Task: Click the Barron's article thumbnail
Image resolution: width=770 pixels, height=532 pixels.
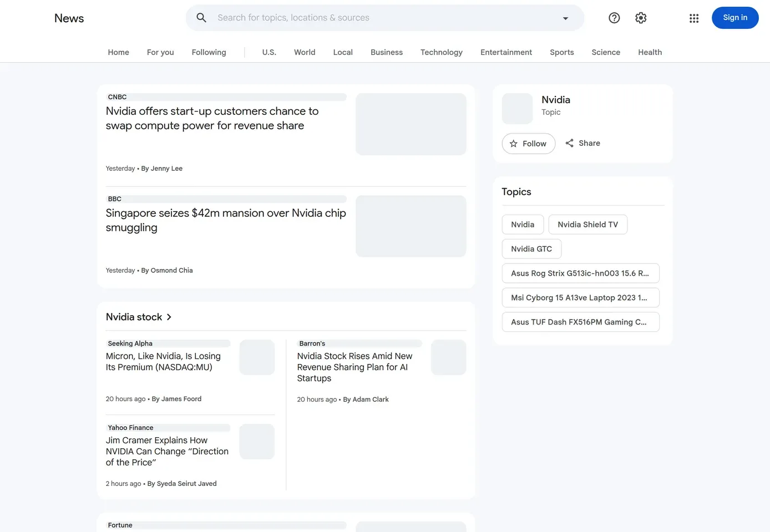Action: click(449, 357)
